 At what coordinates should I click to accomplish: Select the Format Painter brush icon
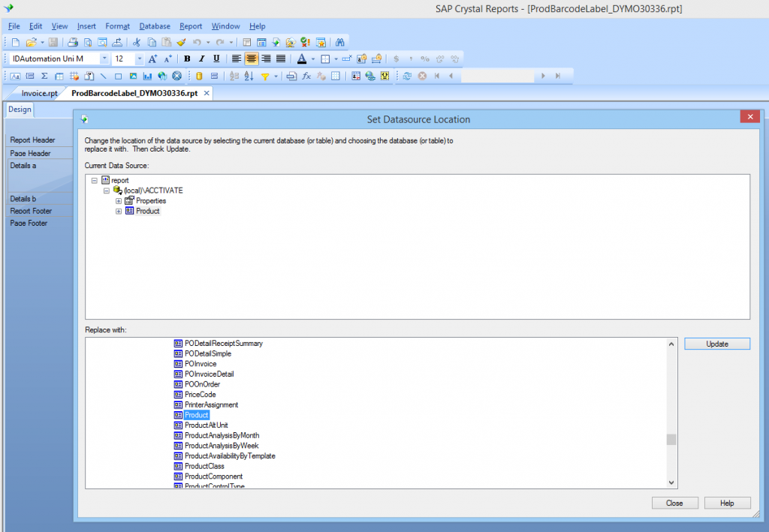(x=182, y=43)
